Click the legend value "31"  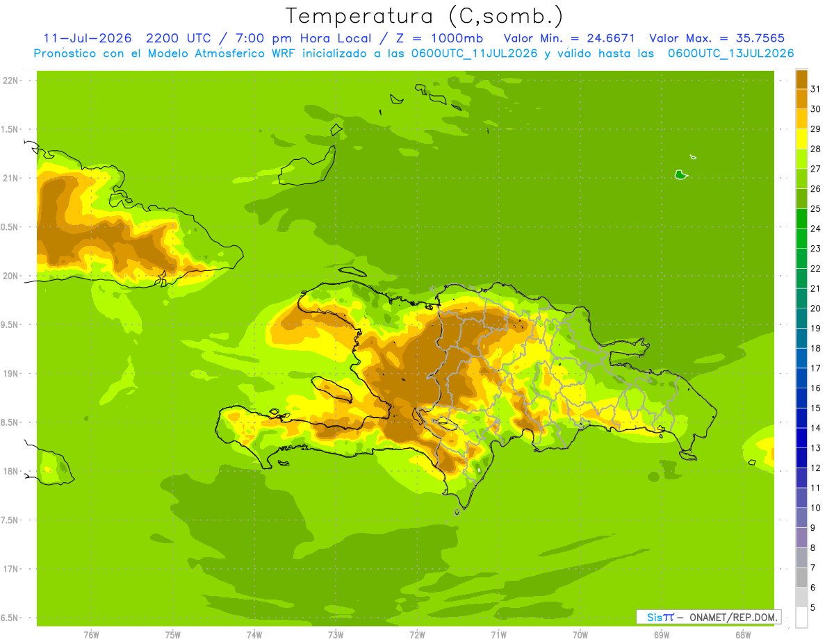[815, 89]
